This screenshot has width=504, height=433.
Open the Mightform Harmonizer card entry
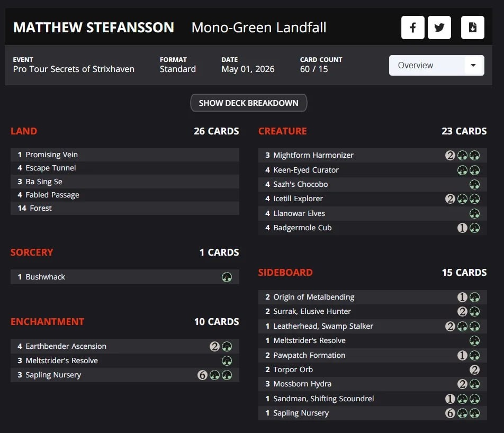click(x=373, y=155)
